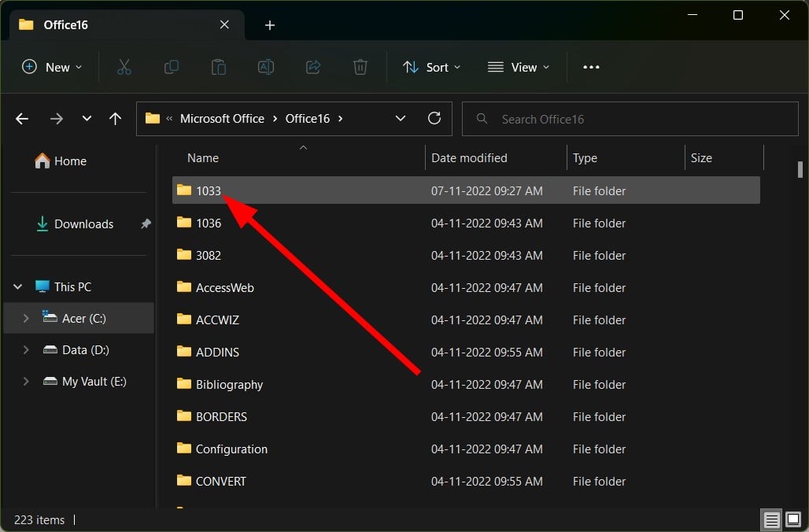Click the Delete trash icon

(x=360, y=67)
